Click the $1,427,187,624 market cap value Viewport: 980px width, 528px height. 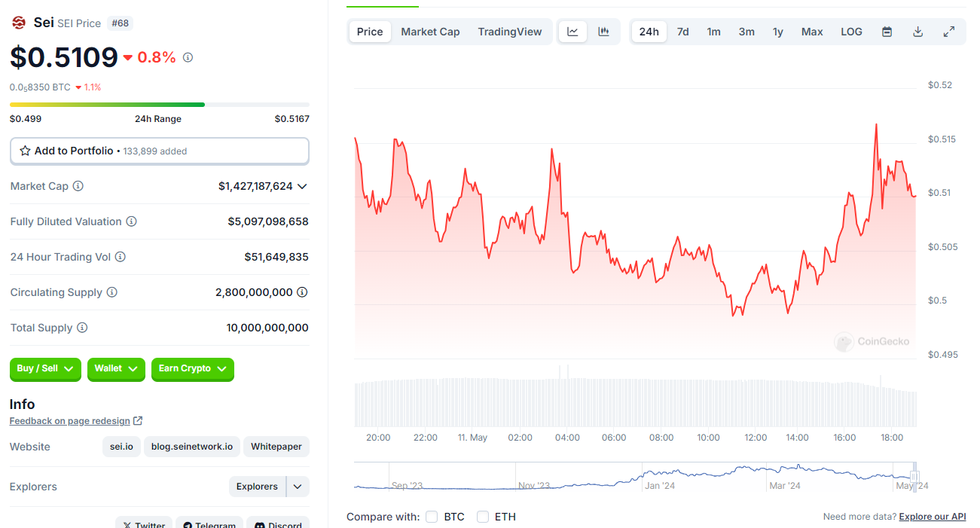tap(255, 186)
